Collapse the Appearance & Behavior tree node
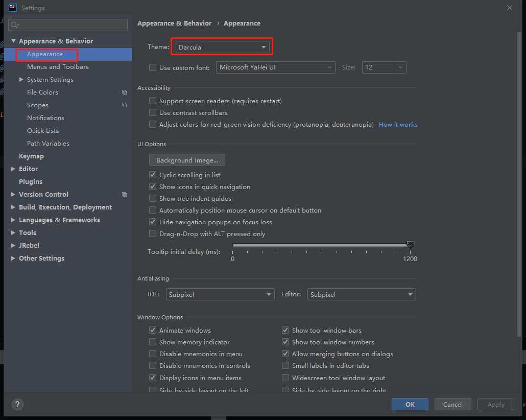This screenshot has height=420, width=526. (13, 41)
